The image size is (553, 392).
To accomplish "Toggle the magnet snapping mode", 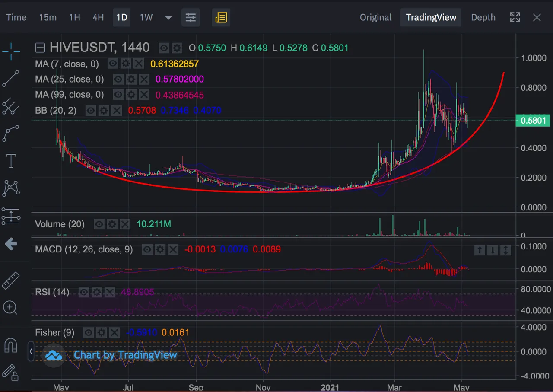I will (x=10, y=345).
